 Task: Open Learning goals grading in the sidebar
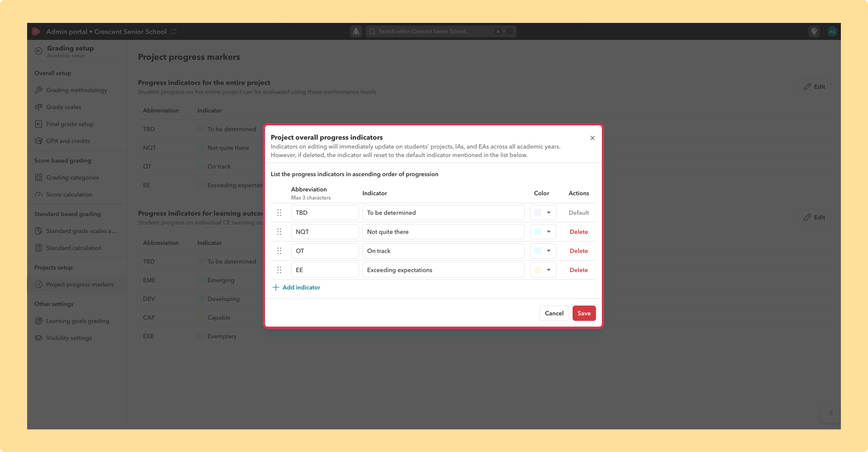[77, 321]
